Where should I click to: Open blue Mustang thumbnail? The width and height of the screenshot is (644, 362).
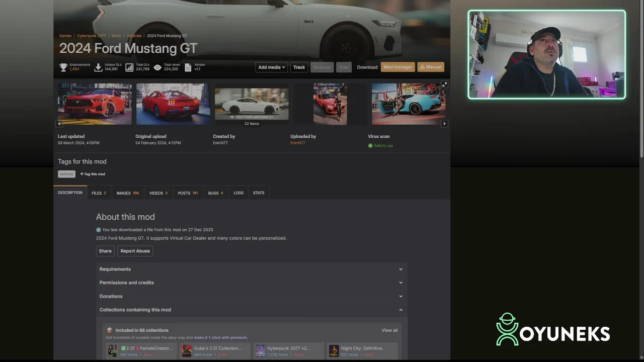point(409,104)
